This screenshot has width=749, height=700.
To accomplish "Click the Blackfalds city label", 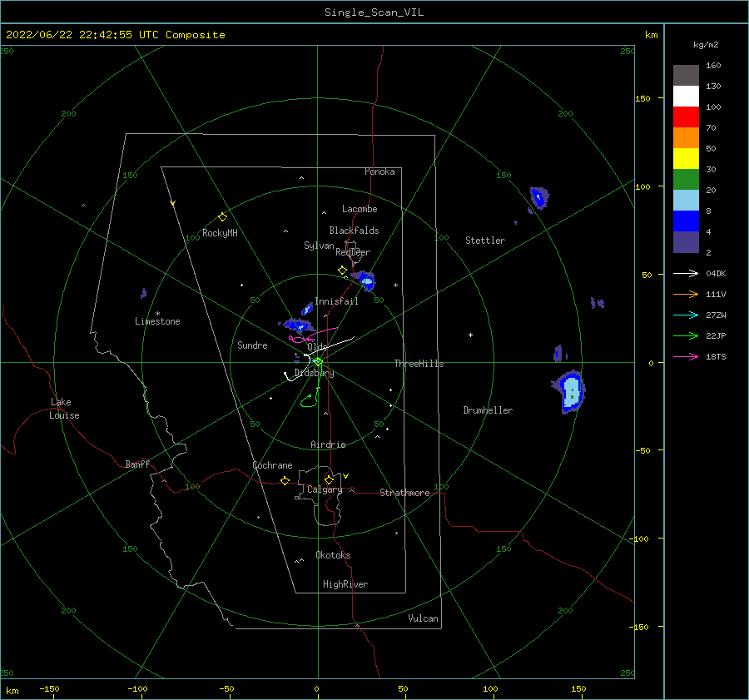I will pyautogui.click(x=354, y=231).
